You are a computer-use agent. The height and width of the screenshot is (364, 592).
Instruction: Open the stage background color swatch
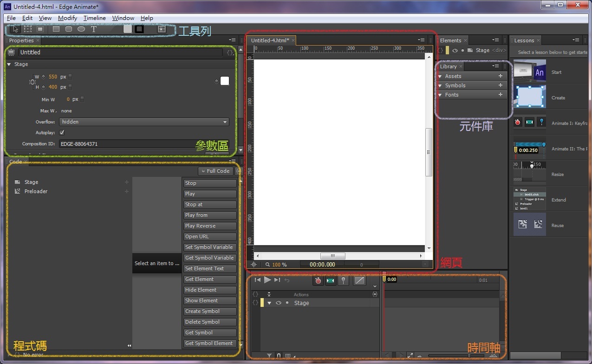pyautogui.click(x=225, y=81)
